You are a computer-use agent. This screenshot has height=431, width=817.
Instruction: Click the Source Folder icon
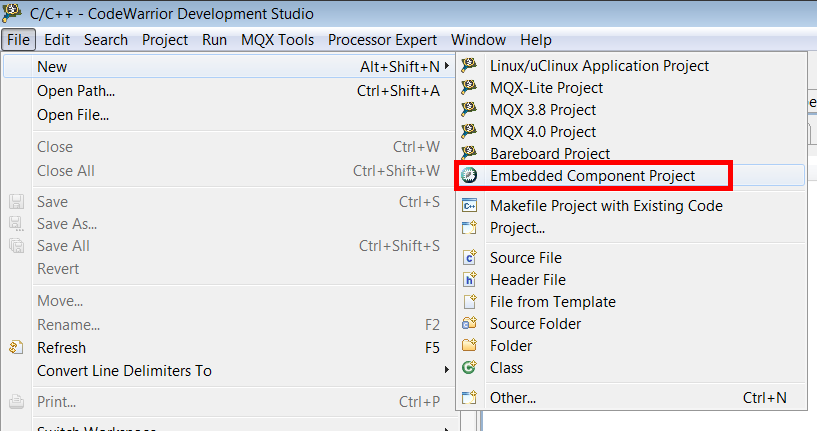pyautogui.click(x=469, y=324)
